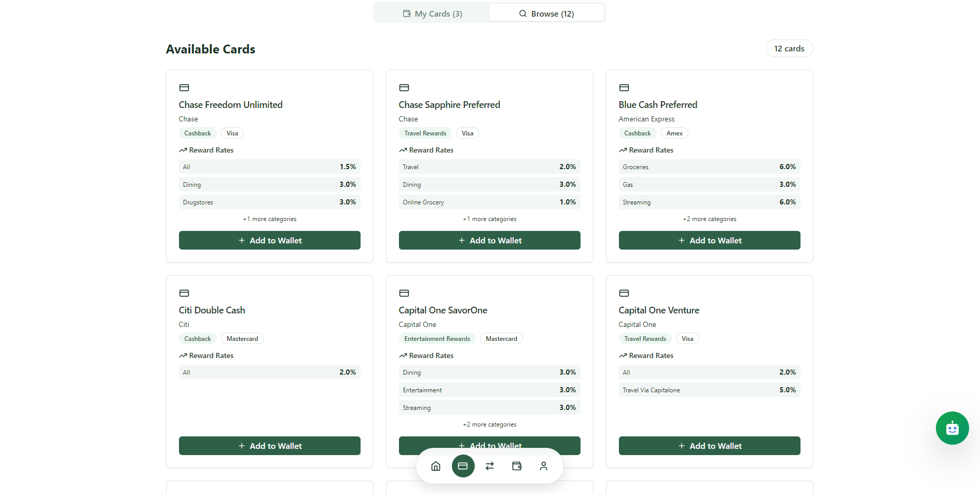Select the Browse (12) tab

click(546, 13)
